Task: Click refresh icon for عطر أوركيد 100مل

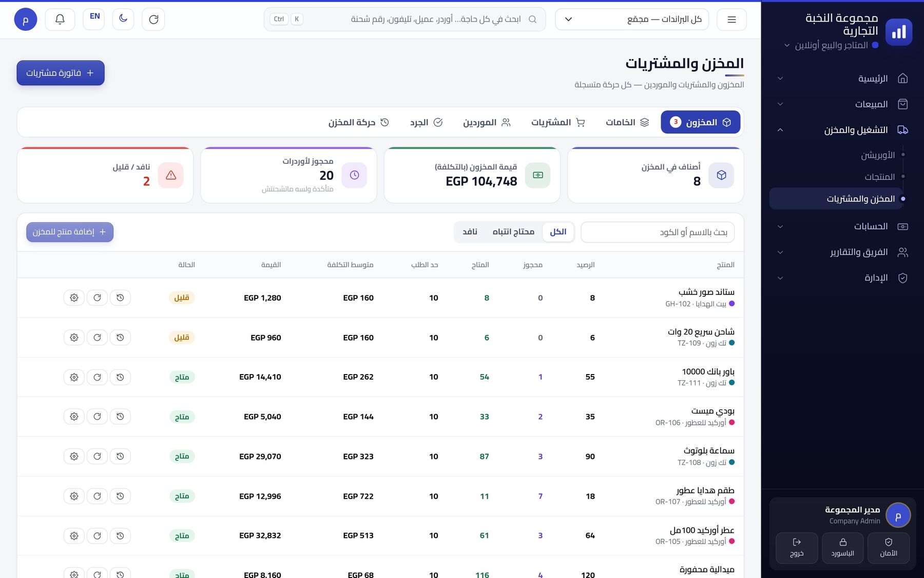Action: [97, 536]
